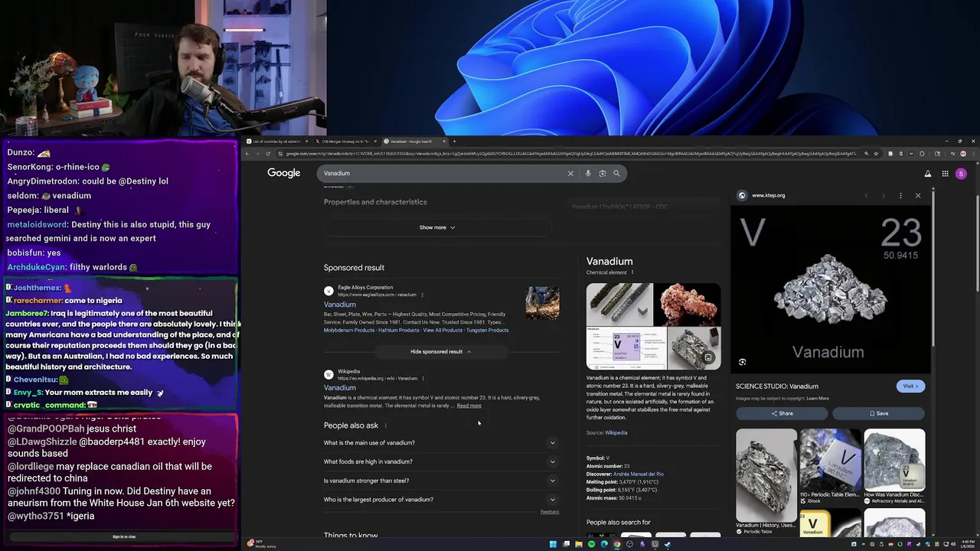This screenshot has width=980, height=551.
Task: Click the search magnifier button
Action: (616, 173)
